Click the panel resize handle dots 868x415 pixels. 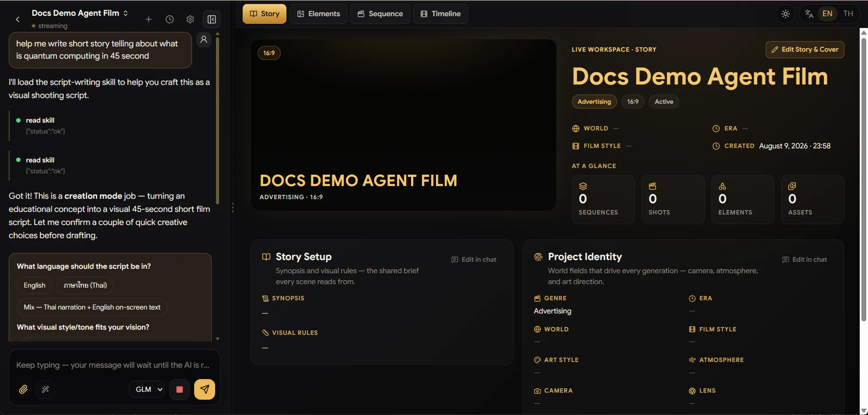(233, 207)
